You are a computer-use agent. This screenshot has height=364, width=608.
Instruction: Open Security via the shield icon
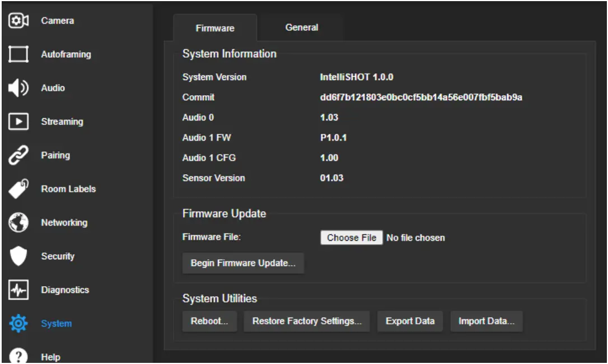(x=18, y=256)
